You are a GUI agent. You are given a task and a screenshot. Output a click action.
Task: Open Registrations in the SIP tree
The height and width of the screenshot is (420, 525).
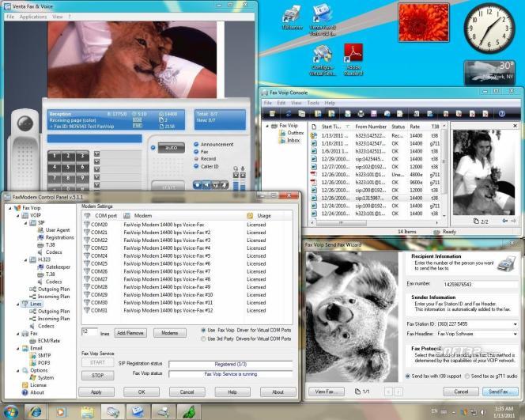[59, 237]
